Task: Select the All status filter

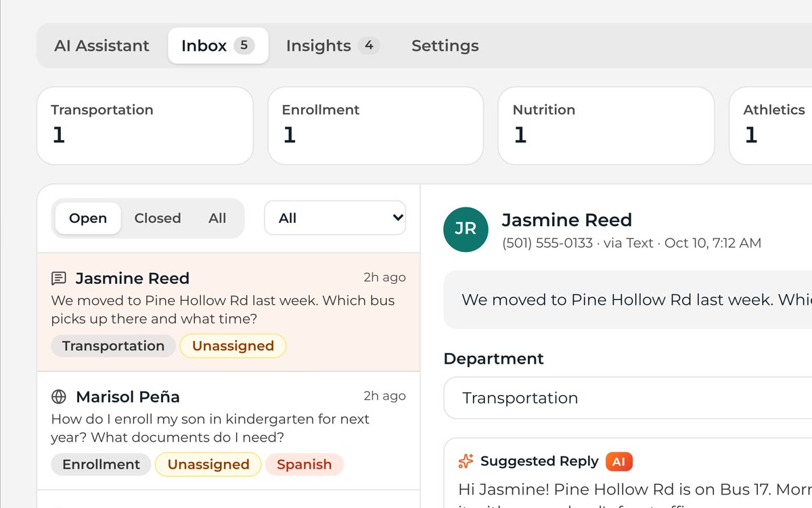Action: (x=217, y=218)
